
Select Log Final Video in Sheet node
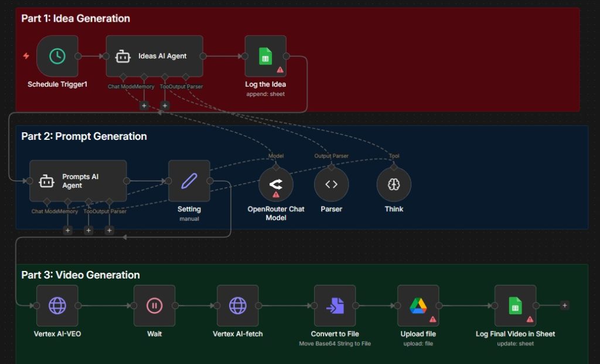[x=516, y=305]
